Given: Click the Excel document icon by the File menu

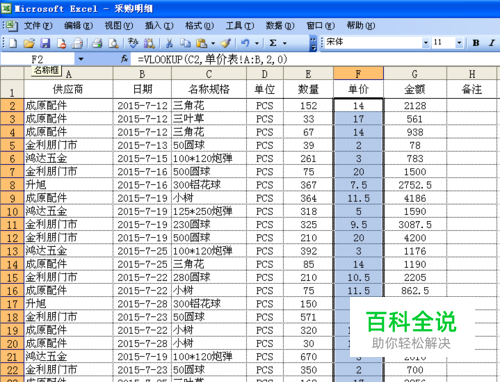Looking at the screenshot, I should tap(11, 26).
